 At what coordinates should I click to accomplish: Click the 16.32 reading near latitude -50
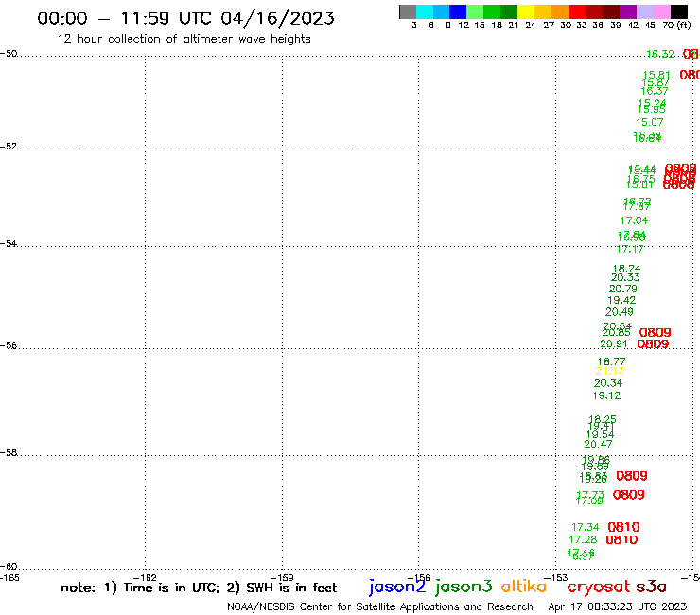[x=660, y=54]
